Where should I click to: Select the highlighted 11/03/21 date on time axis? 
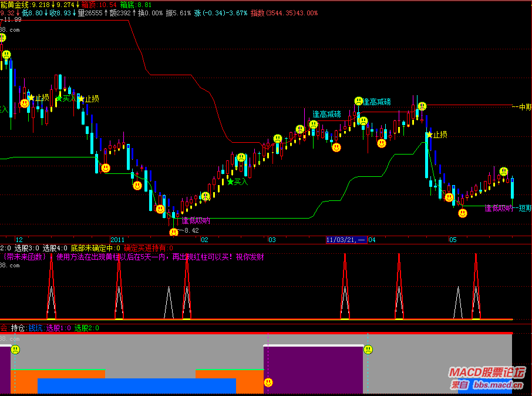(346, 240)
